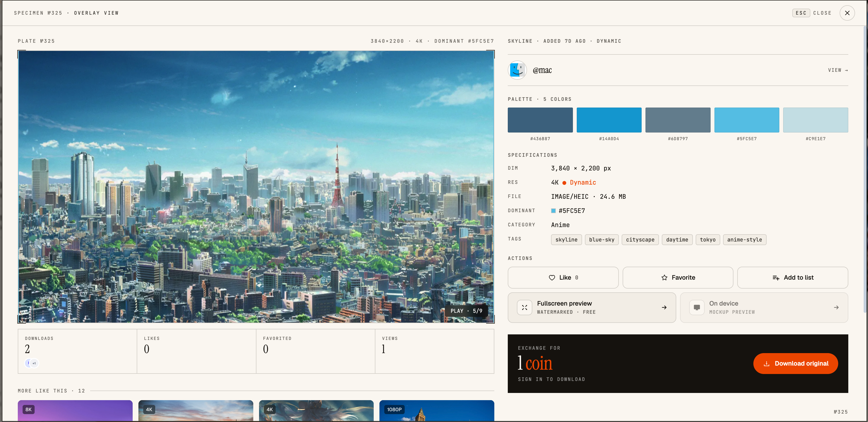The width and height of the screenshot is (868, 422).
Task: Click the ESC key badge
Action: pyautogui.click(x=801, y=13)
